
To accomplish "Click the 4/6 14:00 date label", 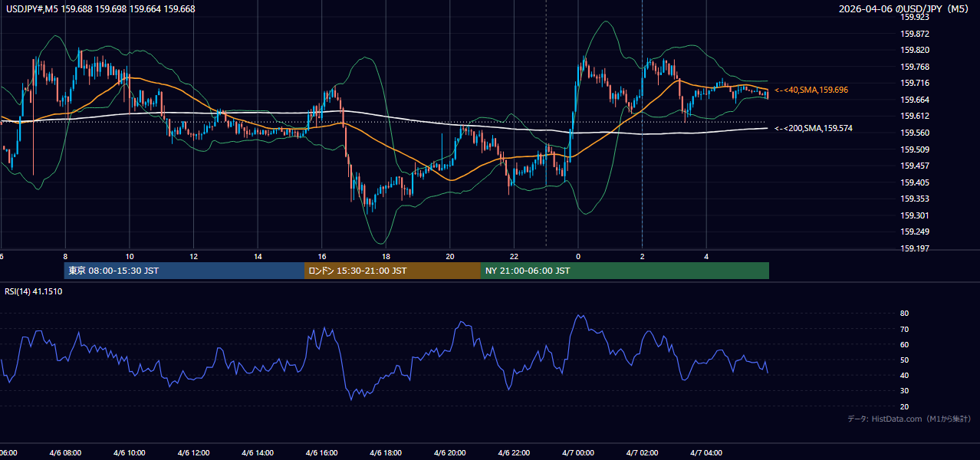I will [258, 453].
